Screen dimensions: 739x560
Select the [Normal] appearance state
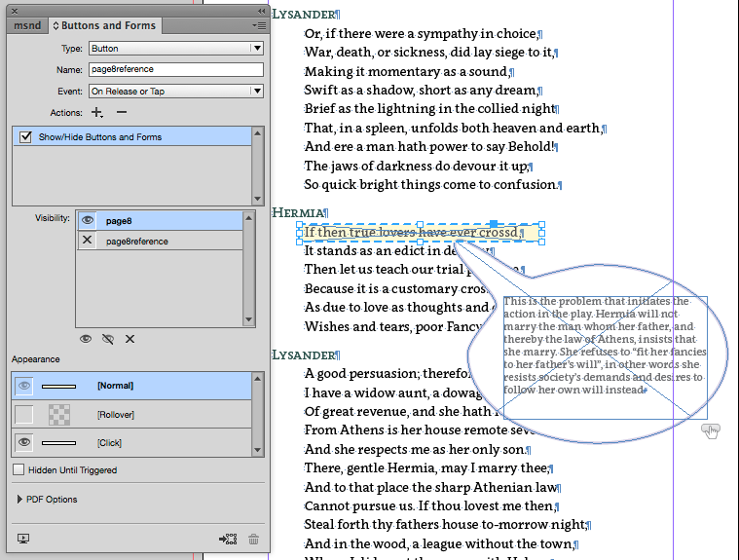point(132,386)
